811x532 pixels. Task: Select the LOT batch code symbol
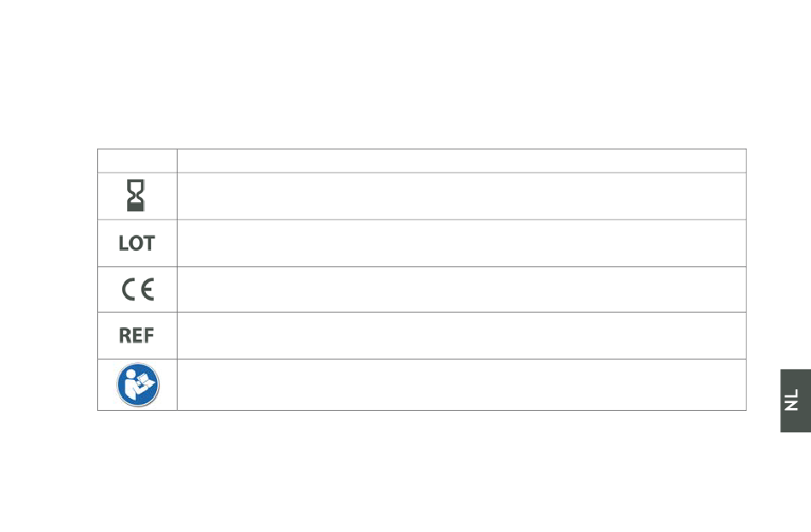click(x=137, y=243)
